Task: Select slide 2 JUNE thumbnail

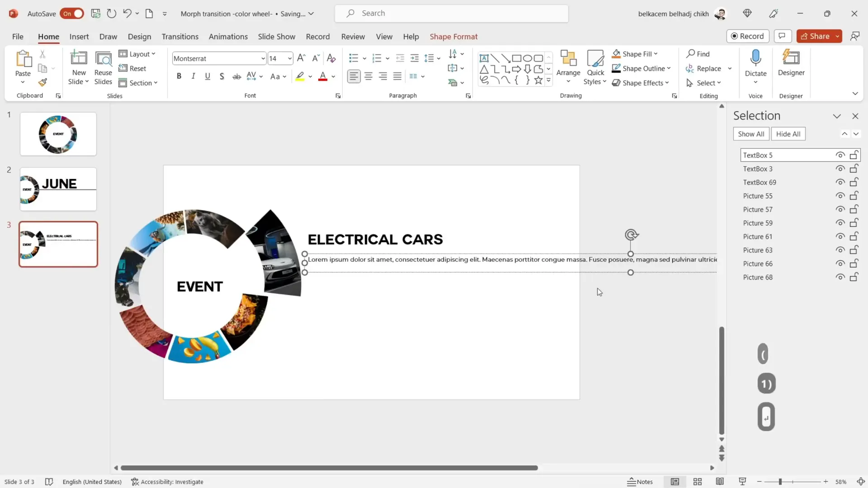Action: 58,189
